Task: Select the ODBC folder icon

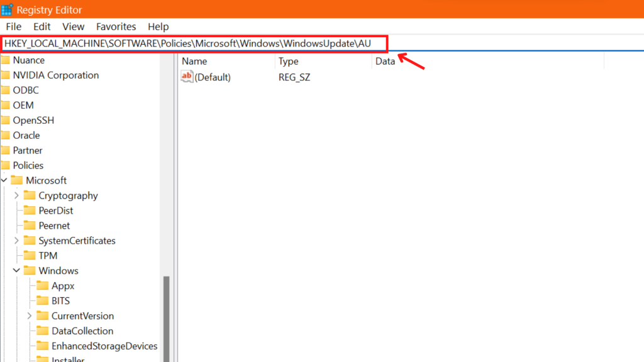Action: 5,90
